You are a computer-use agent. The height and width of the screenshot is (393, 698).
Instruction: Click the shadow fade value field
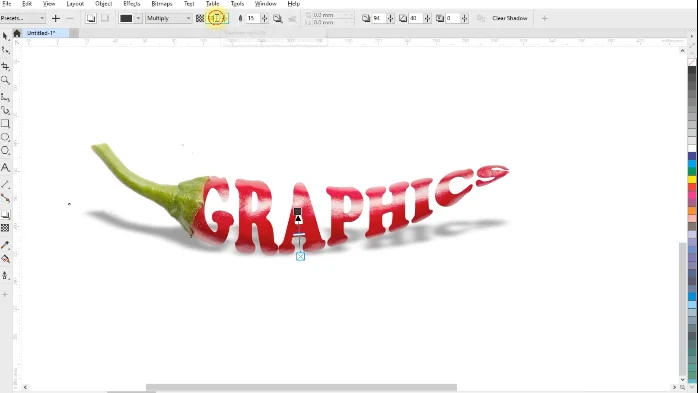tap(452, 18)
